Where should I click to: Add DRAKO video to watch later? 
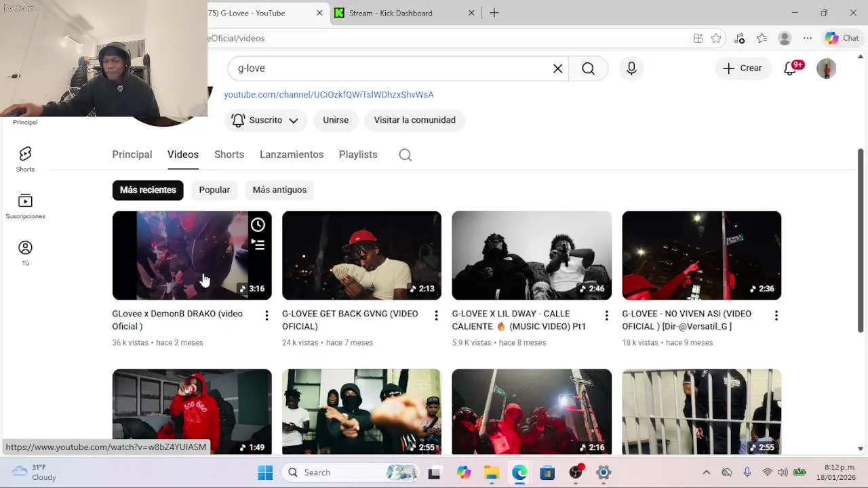tap(258, 225)
